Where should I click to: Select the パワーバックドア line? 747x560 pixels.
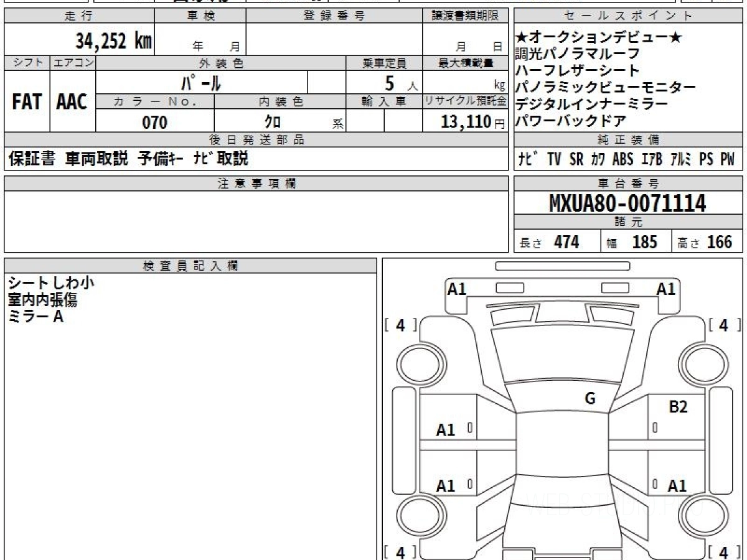tap(570, 121)
